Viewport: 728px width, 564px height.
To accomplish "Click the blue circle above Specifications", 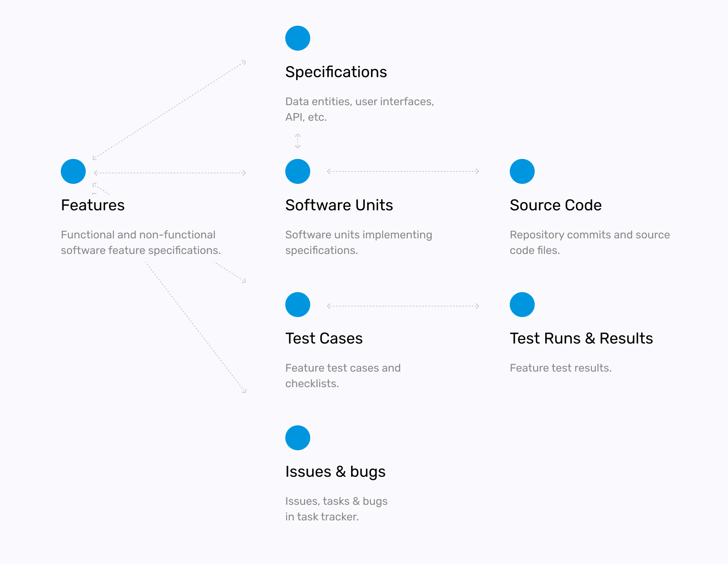I will [x=298, y=38].
